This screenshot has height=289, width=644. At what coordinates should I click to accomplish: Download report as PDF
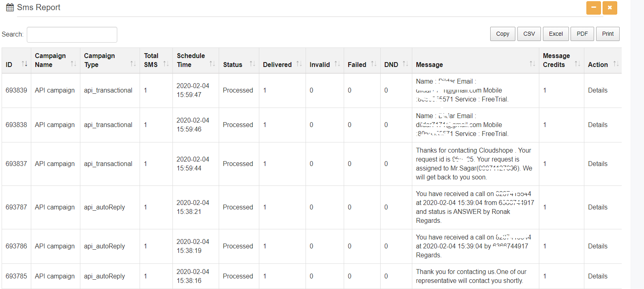point(582,34)
